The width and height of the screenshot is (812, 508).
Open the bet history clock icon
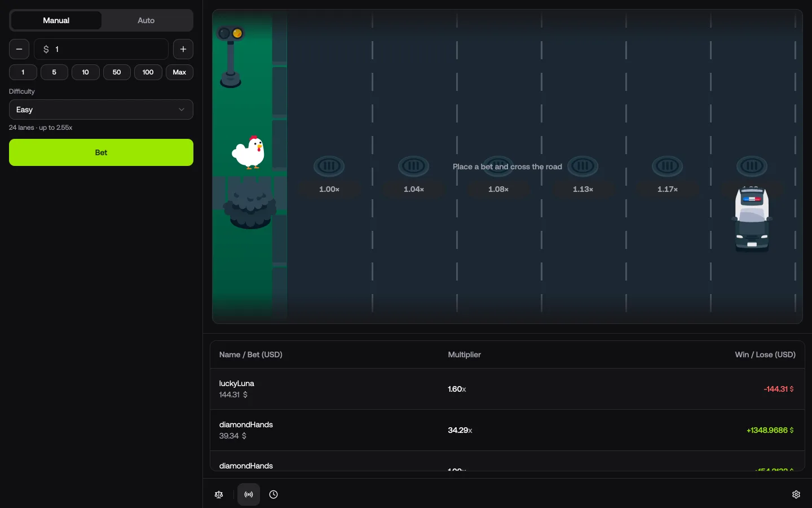click(x=273, y=494)
